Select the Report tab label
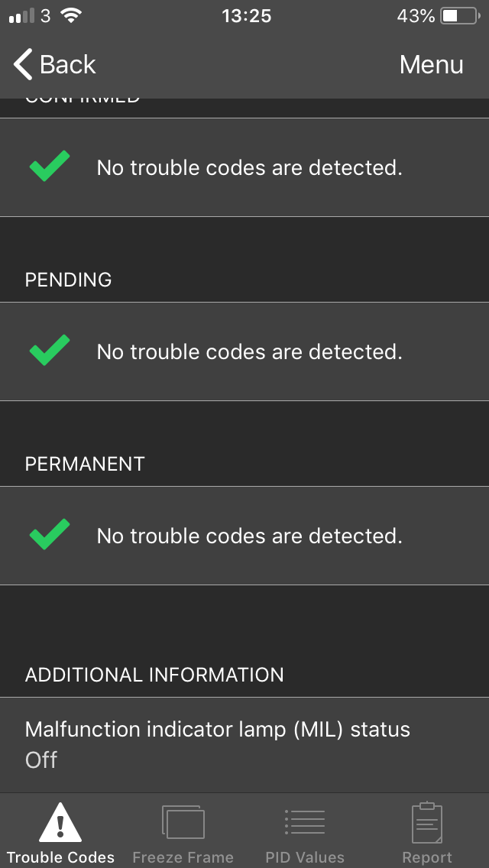 pos(427,857)
